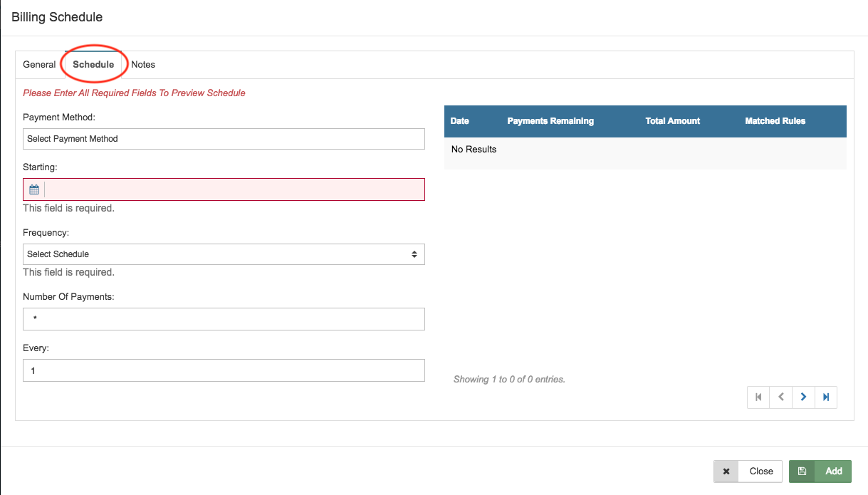Click the Payments Remaining column header
Viewport: 868px width, 495px height.
(x=550, y=121)
